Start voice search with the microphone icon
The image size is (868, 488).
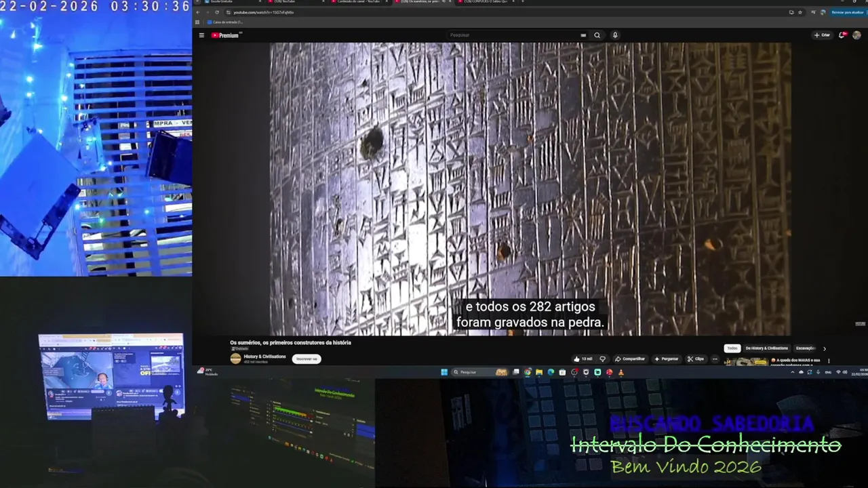(615, 35)
